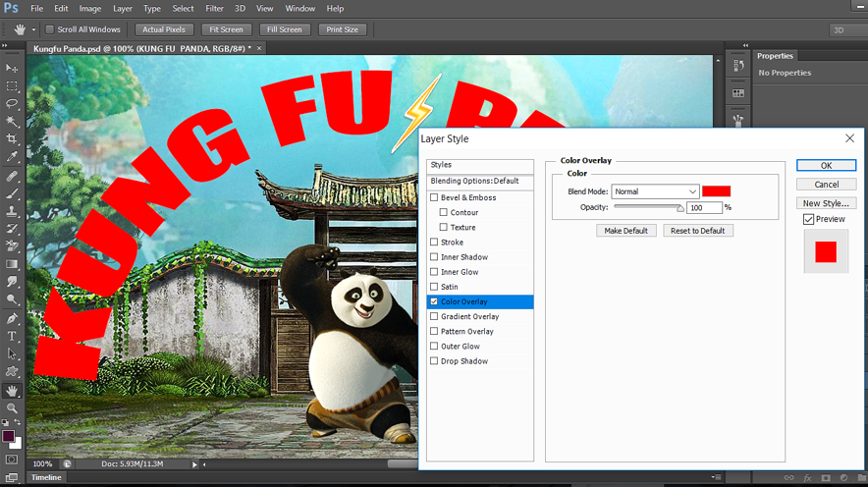This screenshot has width=868, height=487.
Task: Select the Healing Brush tool
Action: coord(12,176)
